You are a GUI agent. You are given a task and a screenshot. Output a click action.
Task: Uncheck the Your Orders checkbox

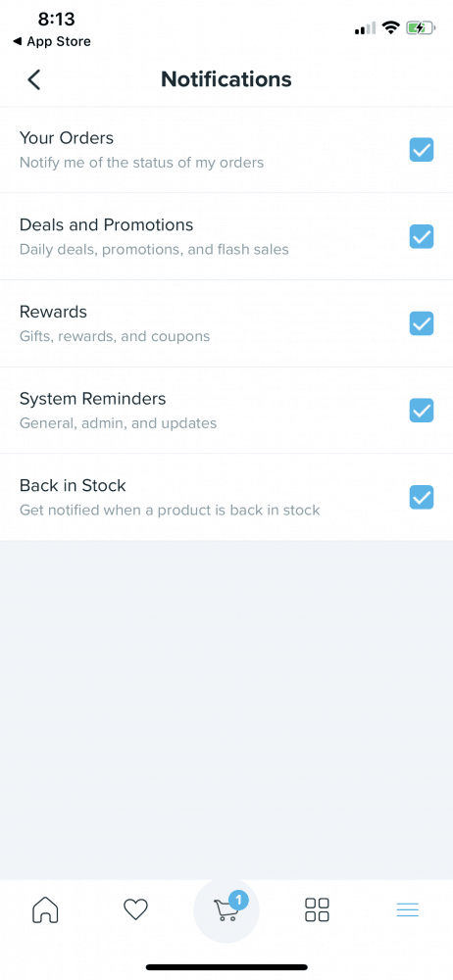click(421, 150)
